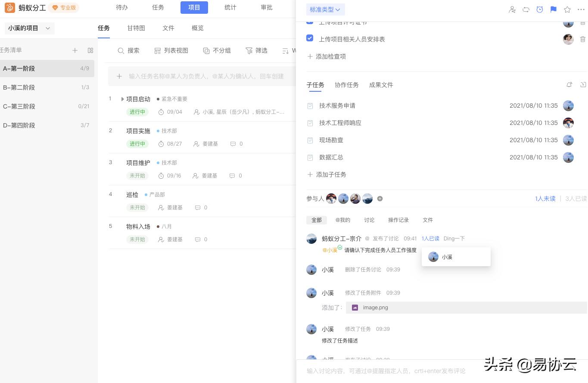
Task: Click 添加子任务 to add a subtask
Action: point(331,174)
